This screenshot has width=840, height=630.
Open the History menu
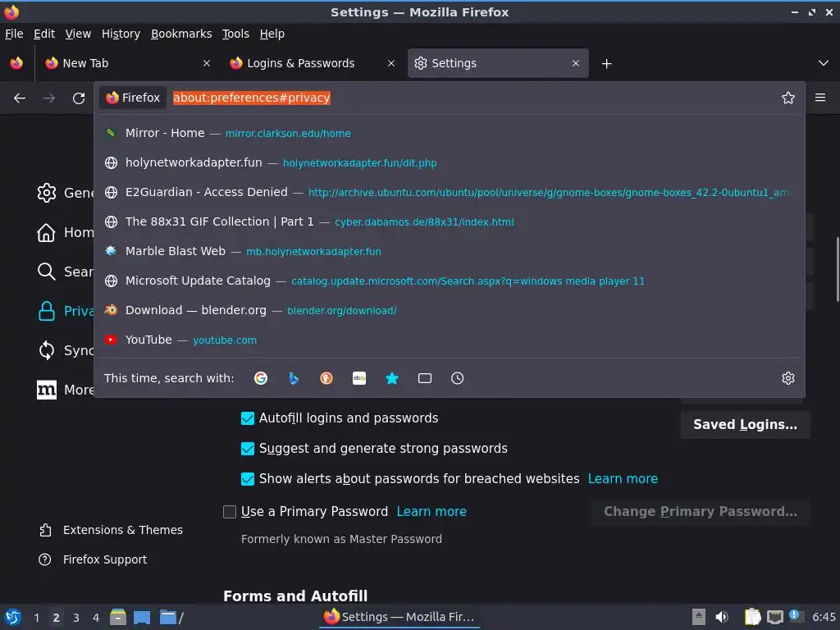point(121,34)
